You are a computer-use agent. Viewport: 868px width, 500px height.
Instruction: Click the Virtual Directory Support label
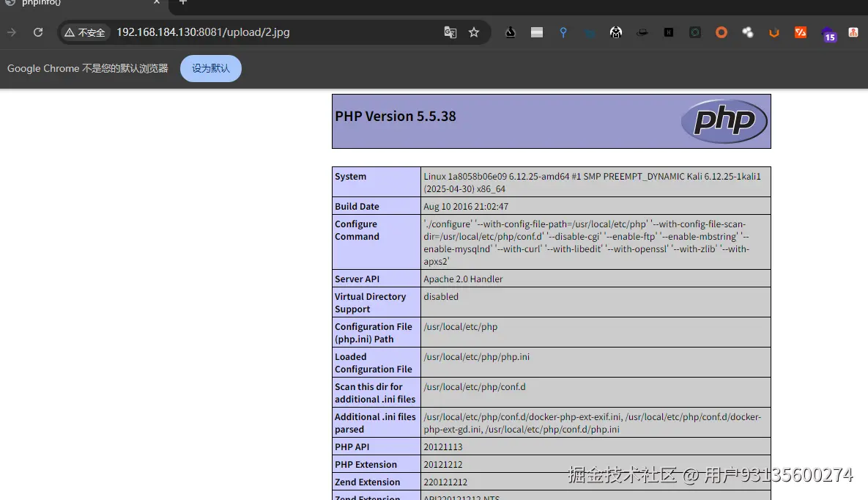pos(371,303)
